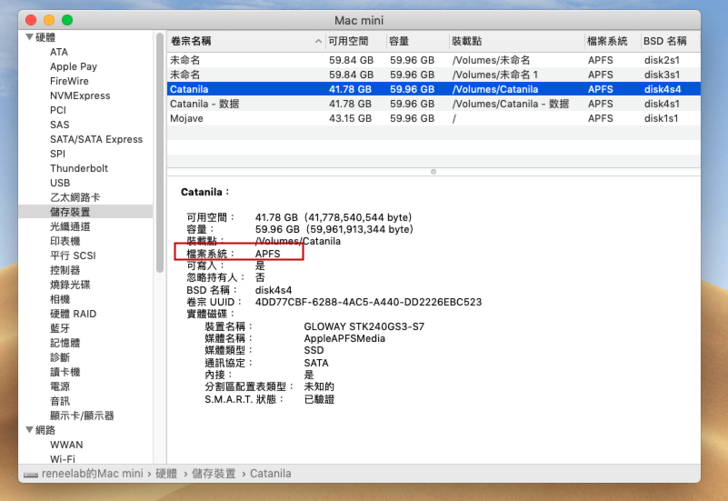Close the Mac mini window
Image resolution: width=728 pixels, height=501 pixels.
(31, 20)
